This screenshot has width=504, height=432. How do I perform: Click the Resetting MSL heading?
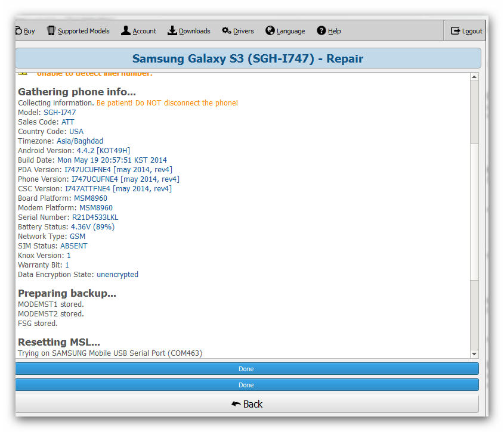click(x=59, y=342)
